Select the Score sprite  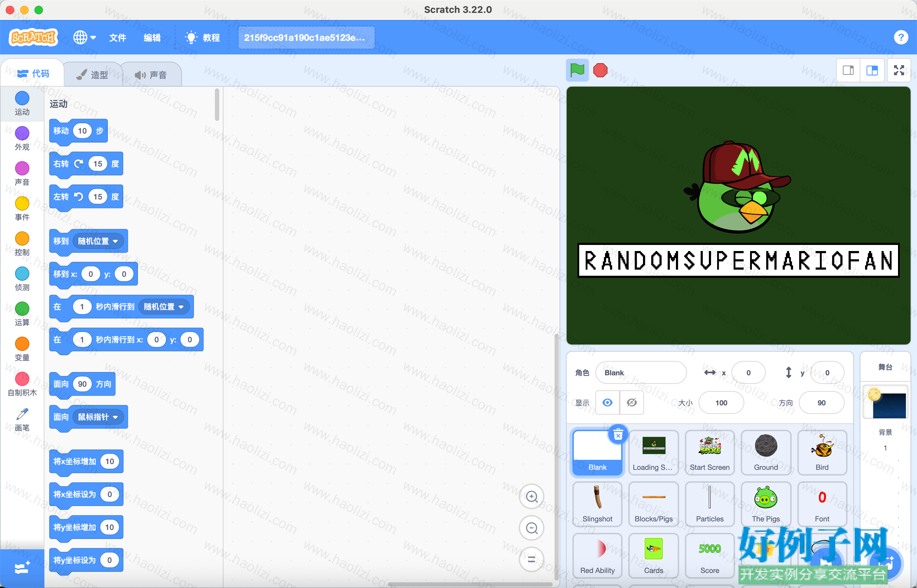(710, 556)
